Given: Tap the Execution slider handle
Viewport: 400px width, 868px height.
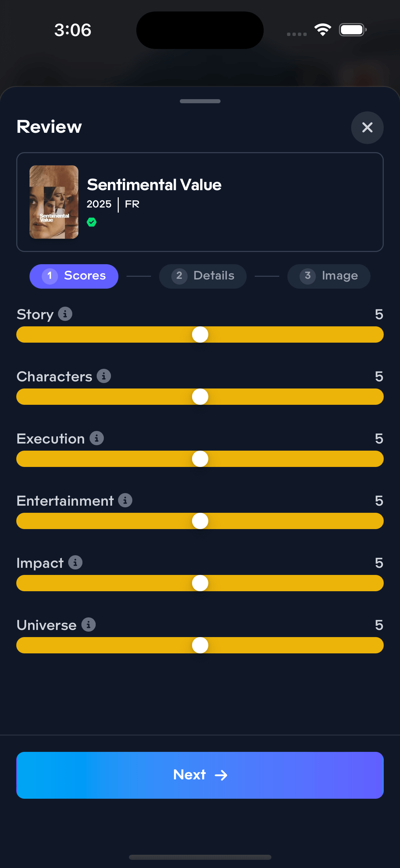Looking at the screenshot, I should (x=200, y=459).
